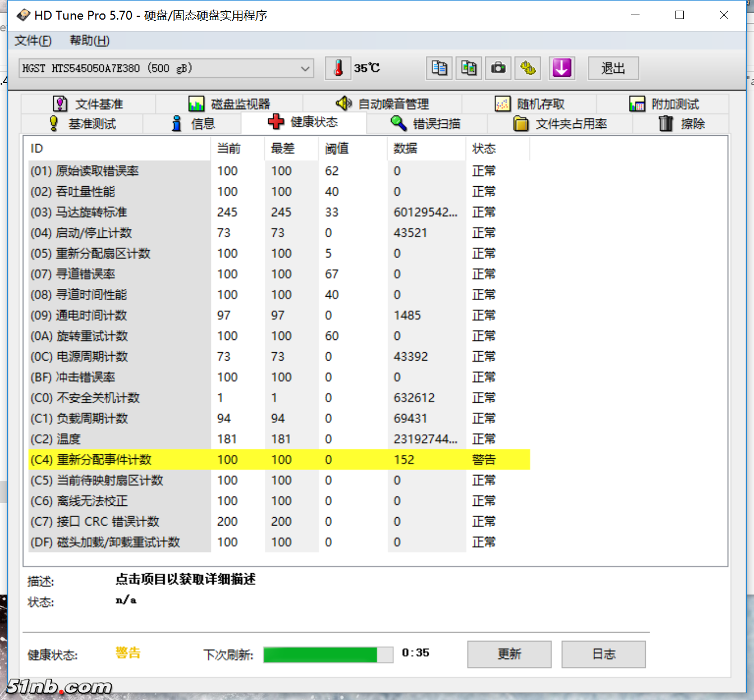
Task: Click the 退出 button
Action: tap(613, 68)
